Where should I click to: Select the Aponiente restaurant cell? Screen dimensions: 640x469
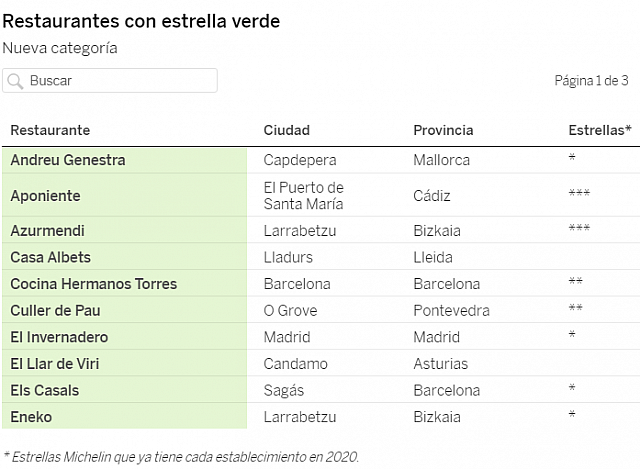click(46, 196)
